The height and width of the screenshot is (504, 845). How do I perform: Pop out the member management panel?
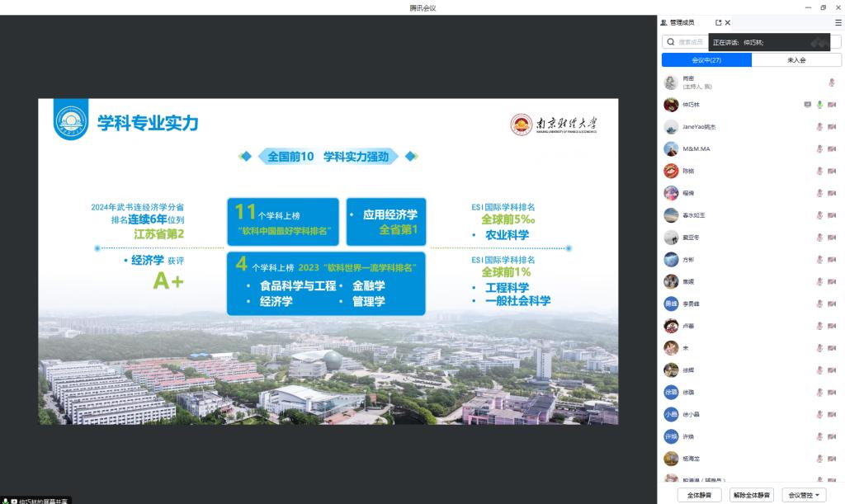click(718, 23)
